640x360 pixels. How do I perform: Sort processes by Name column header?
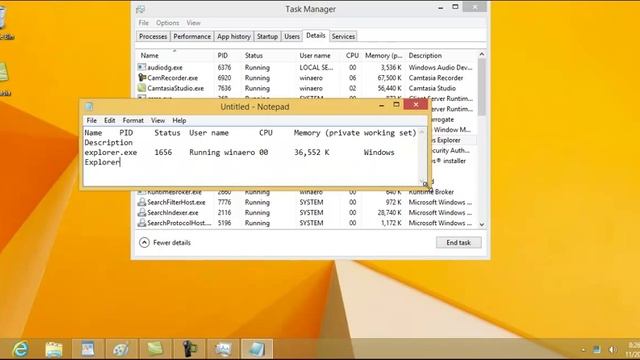175,55
